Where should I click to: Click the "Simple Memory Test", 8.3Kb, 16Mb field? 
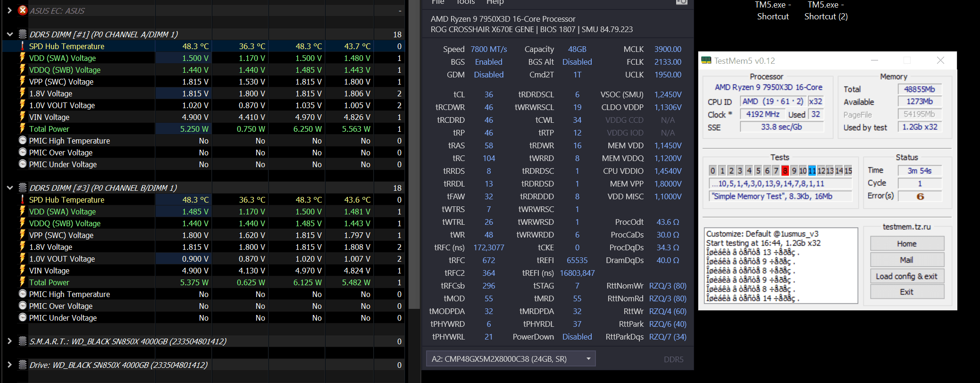[x=781, y=196]
